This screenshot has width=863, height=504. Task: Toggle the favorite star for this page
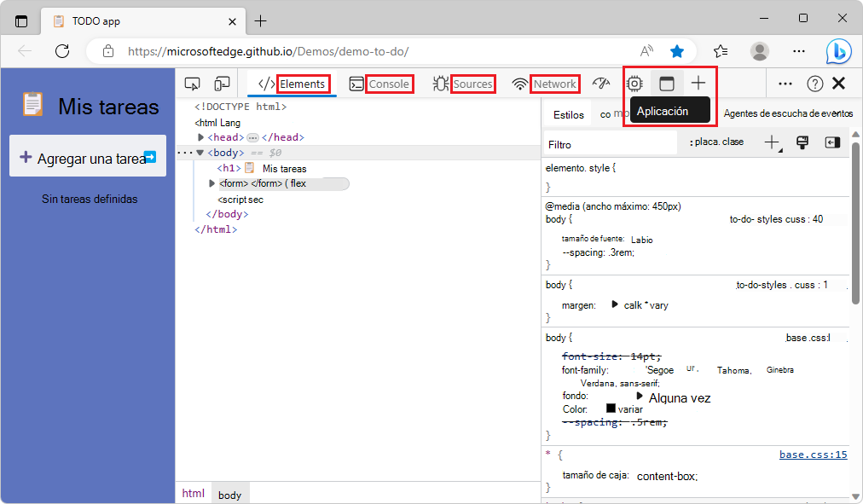click(x=677, y=51)
